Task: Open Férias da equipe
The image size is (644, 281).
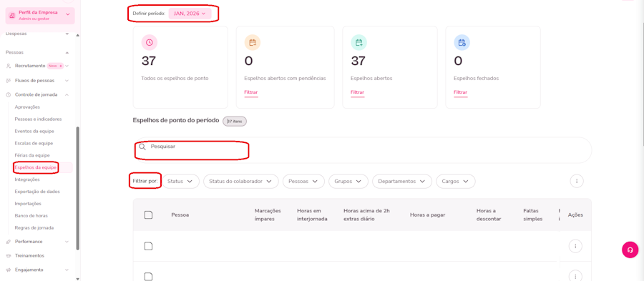Action: point(32,155)
